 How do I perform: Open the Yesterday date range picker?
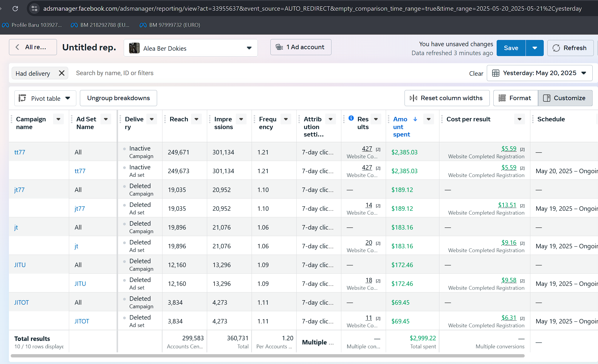[539, 73]
